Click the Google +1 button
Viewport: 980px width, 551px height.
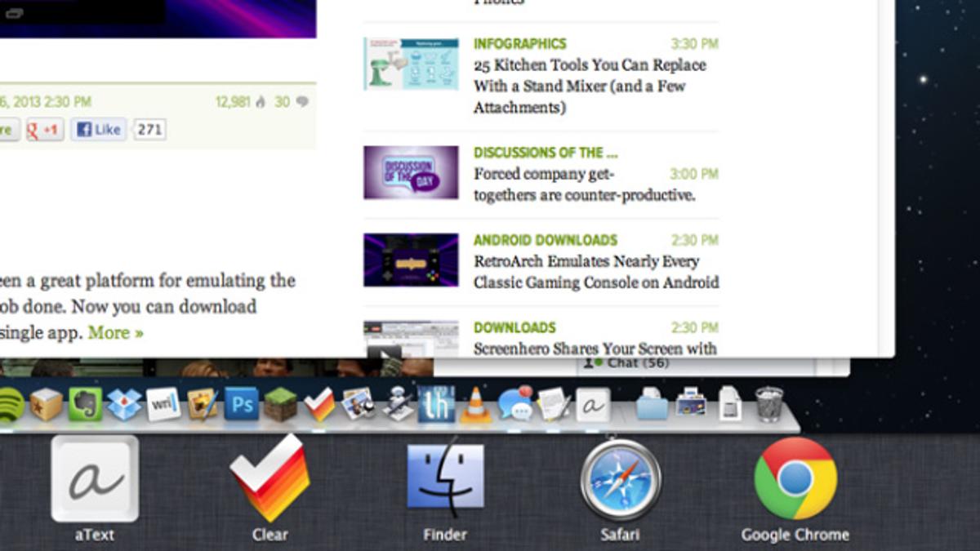click(45, 130)
